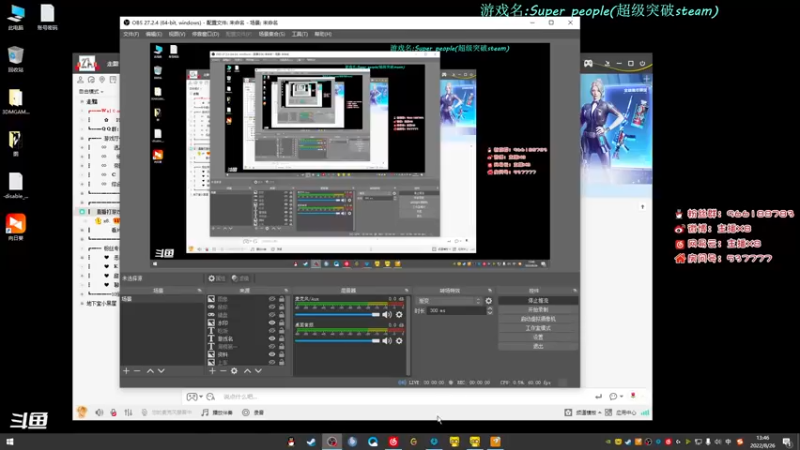Screen dimensions: 800x450
Task: Expand the 地下室小黑屋 channel
Action: (82, 303)
